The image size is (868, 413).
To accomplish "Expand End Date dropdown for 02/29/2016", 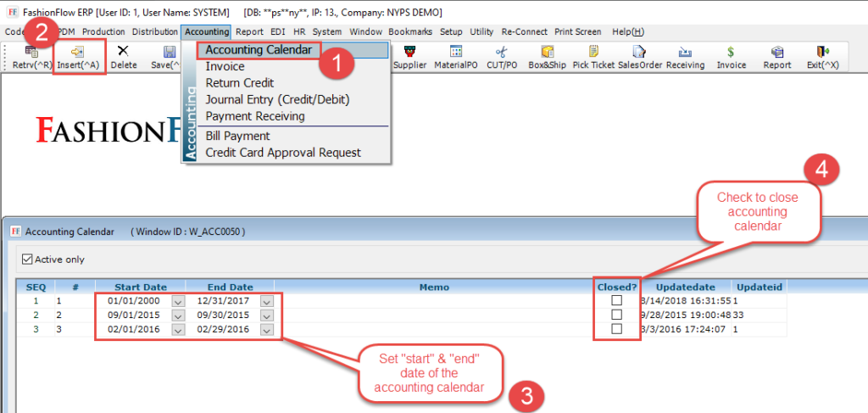I will point(266,329).
